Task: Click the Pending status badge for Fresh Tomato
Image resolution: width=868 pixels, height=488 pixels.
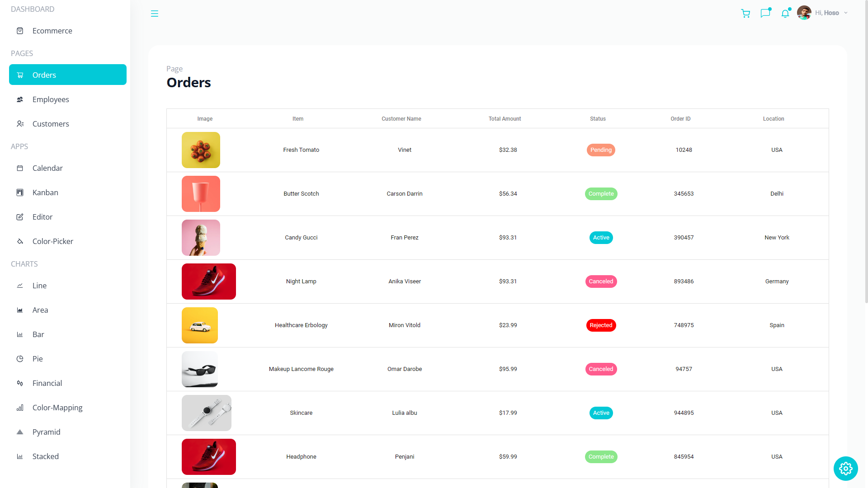Action: pyautogui.click(x=601, y=150)
